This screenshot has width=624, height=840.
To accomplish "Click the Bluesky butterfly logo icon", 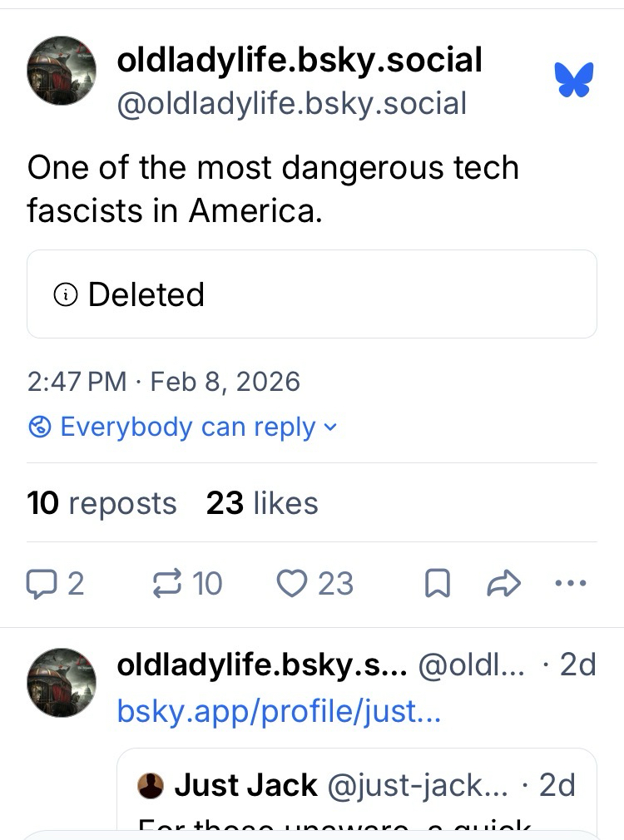I will pos(573,80).
